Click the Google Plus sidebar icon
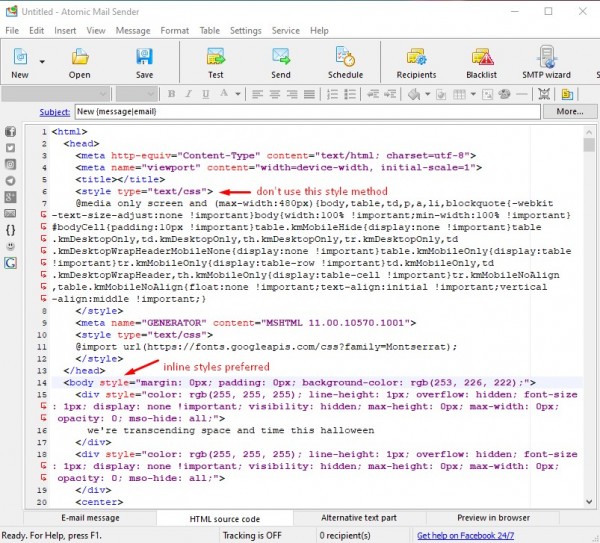 click(x=10, y=197)
